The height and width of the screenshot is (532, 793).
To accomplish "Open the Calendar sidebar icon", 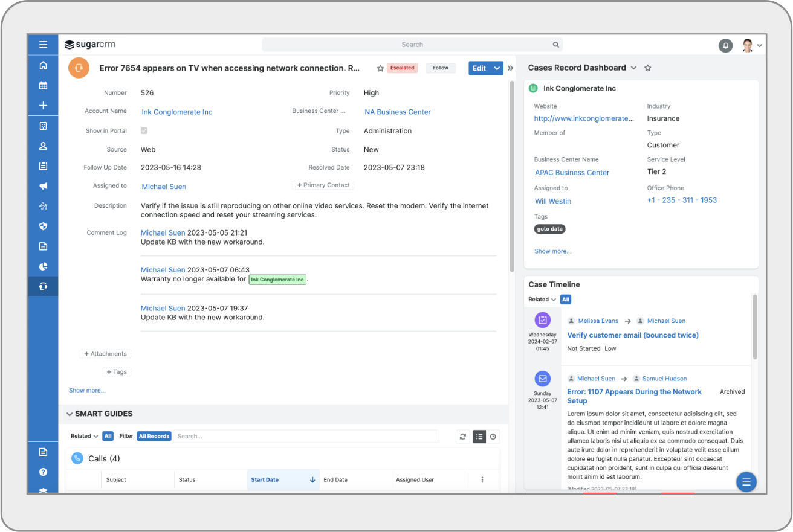I will pos(43,86).
